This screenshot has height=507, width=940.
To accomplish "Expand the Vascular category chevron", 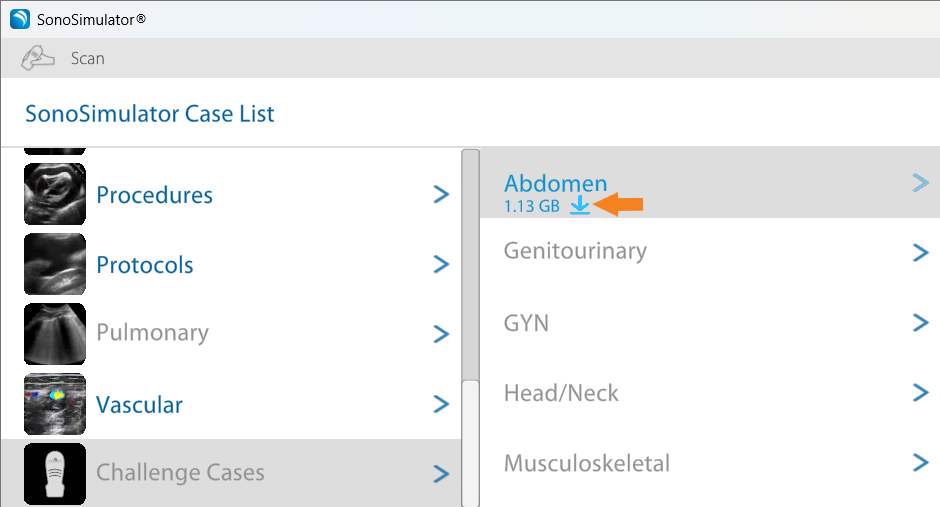I will (441, 404).
